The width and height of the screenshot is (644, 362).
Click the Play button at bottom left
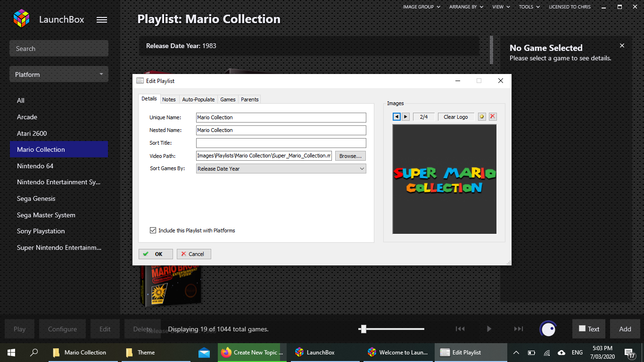pos(19,329)
